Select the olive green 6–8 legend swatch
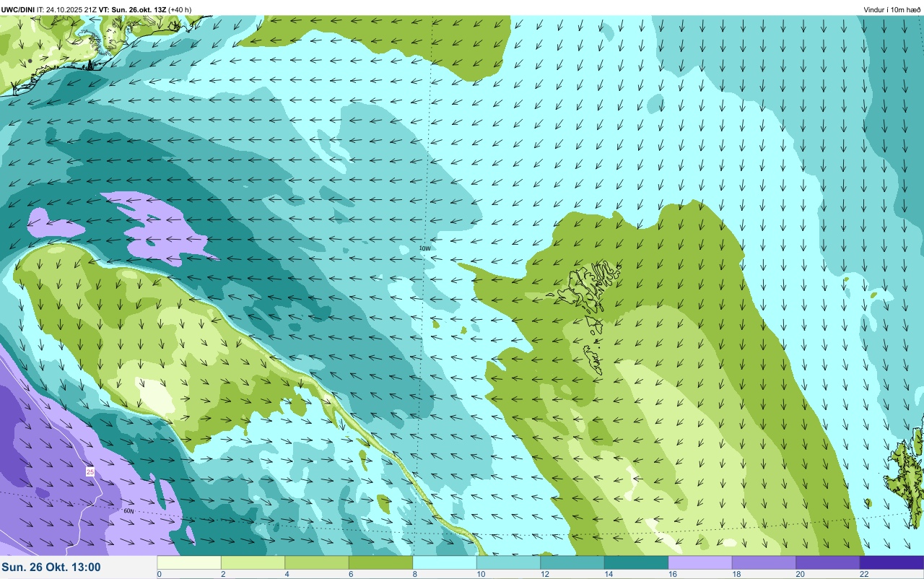This screenshot has height=579, width=924. 380,562
